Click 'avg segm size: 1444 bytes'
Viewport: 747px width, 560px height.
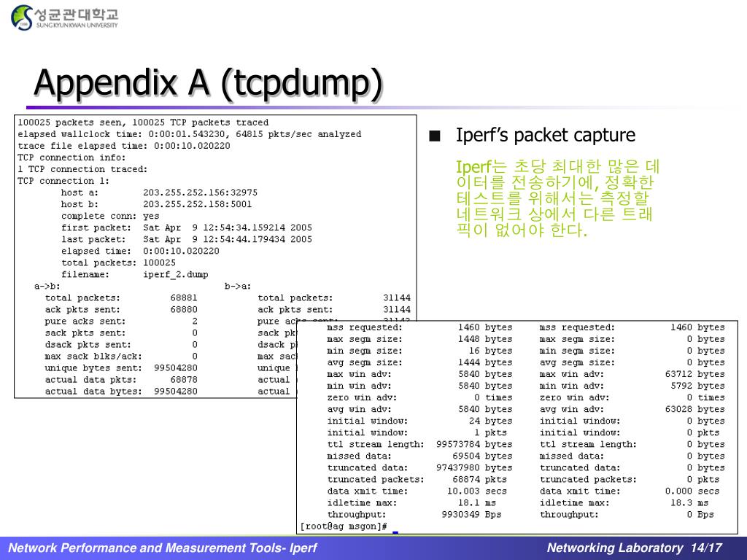coord(419,362)
